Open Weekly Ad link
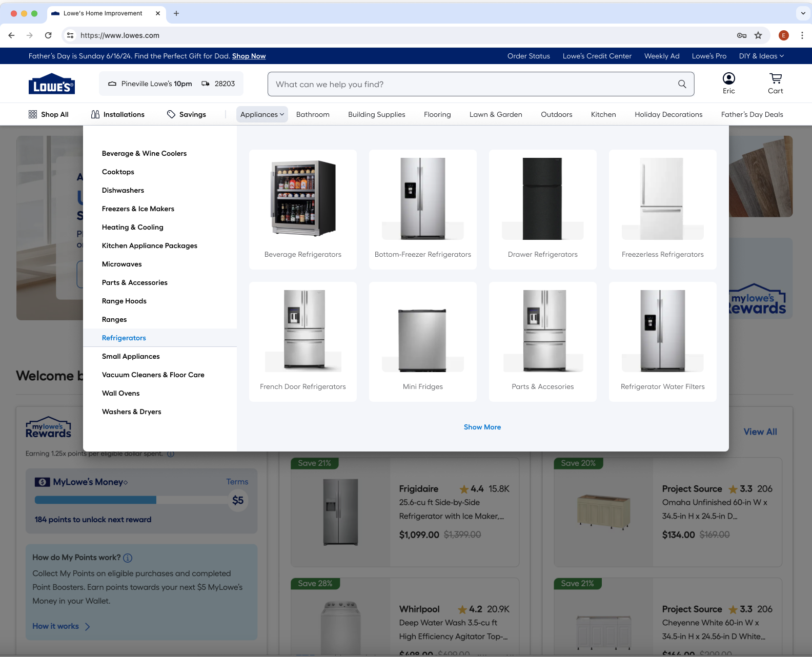The height and width of the screenshot is (657, 812). (x=662, y=56)
